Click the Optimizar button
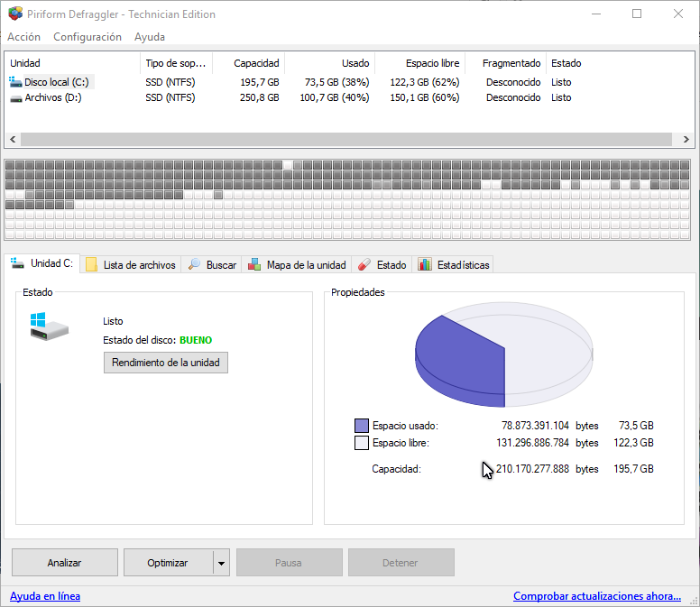The height and width of the screenshot is (607, 700). [168, 563]
